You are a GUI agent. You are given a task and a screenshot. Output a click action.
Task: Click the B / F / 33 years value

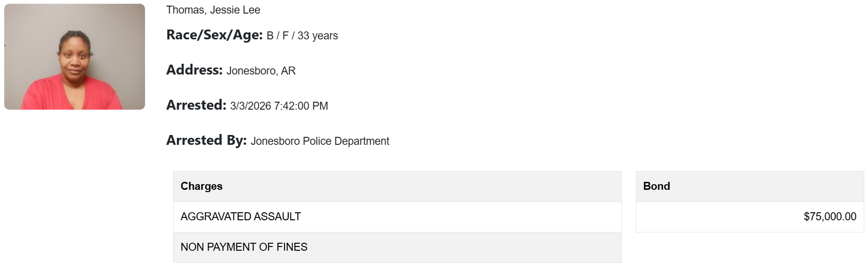(302, 36)
